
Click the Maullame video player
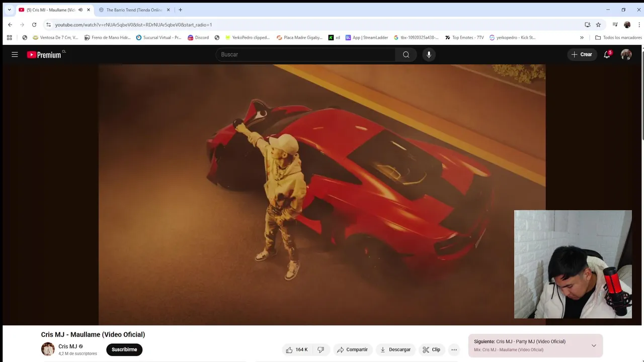coord(322,195)
